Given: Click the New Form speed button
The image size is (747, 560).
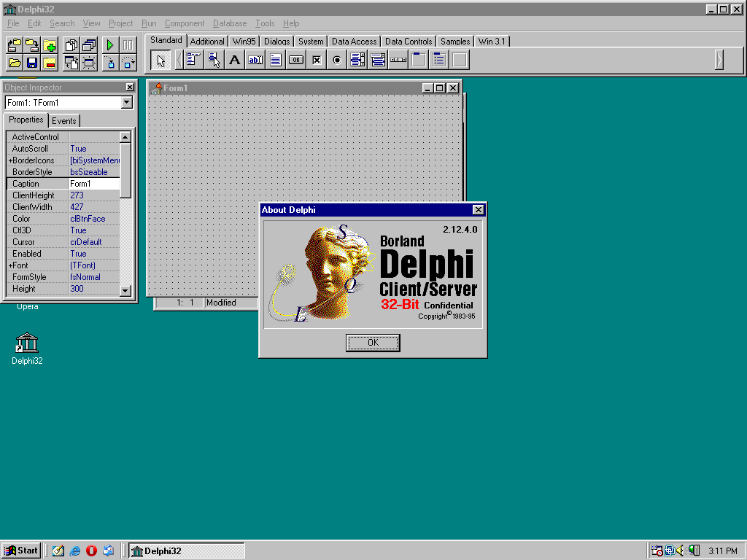Looking at the screenshot, I should click(x=89, y=63).
